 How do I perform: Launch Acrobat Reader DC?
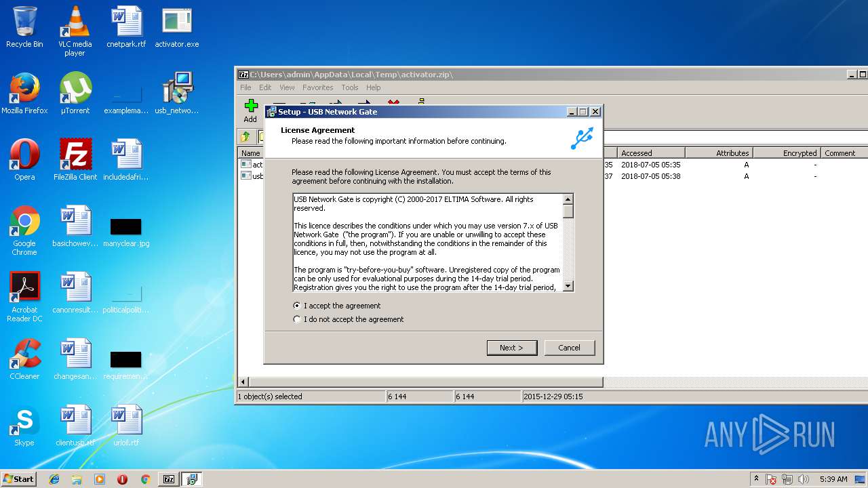pyautogui.click(x=24, y=297)
